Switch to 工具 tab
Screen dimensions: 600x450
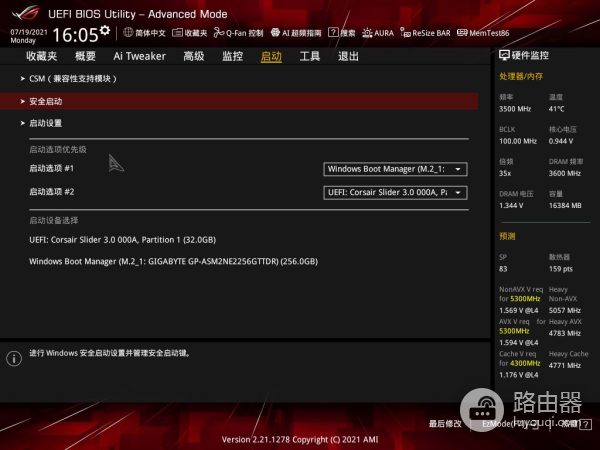click(310, 56)
